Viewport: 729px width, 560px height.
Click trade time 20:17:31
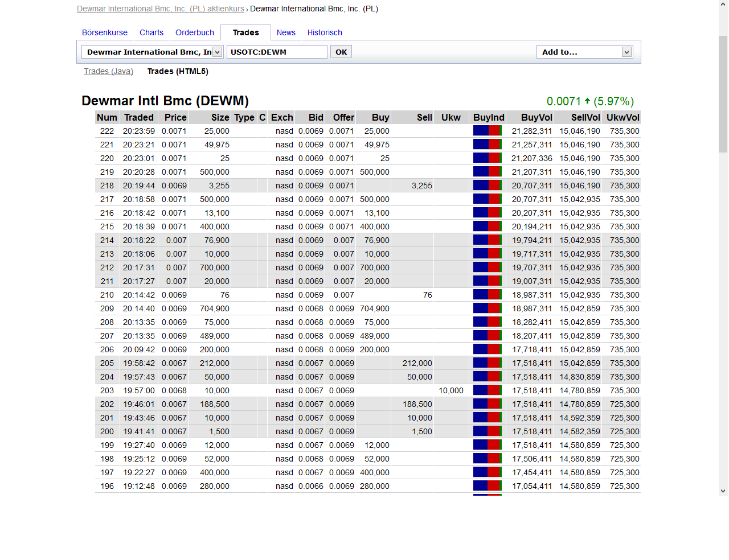coord(139,267)
